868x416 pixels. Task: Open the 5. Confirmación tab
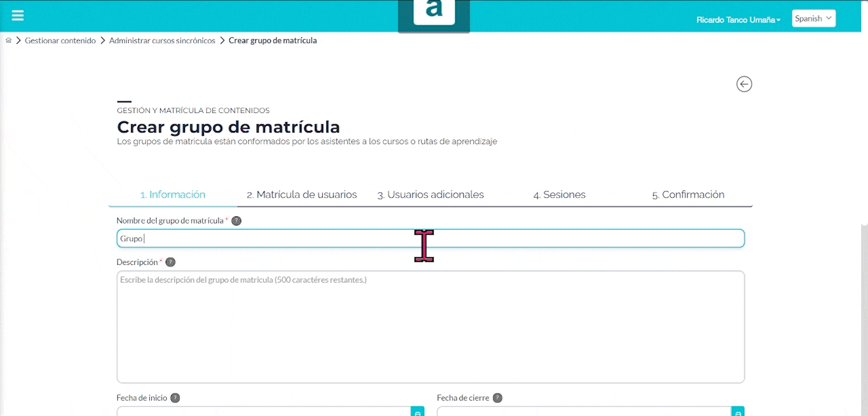tap(688, 195)
